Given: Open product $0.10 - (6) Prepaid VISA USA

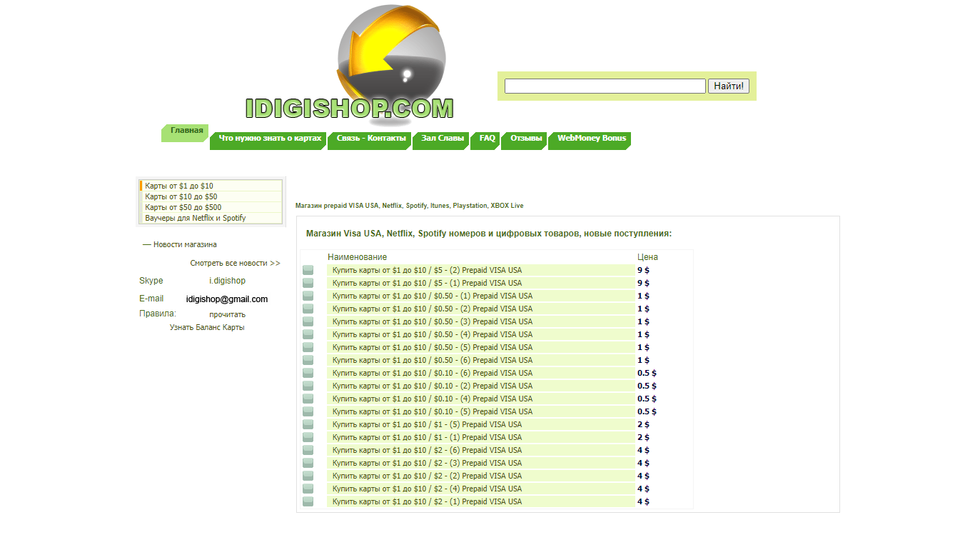Looking at the screenshot, I should tap(433, 373).
